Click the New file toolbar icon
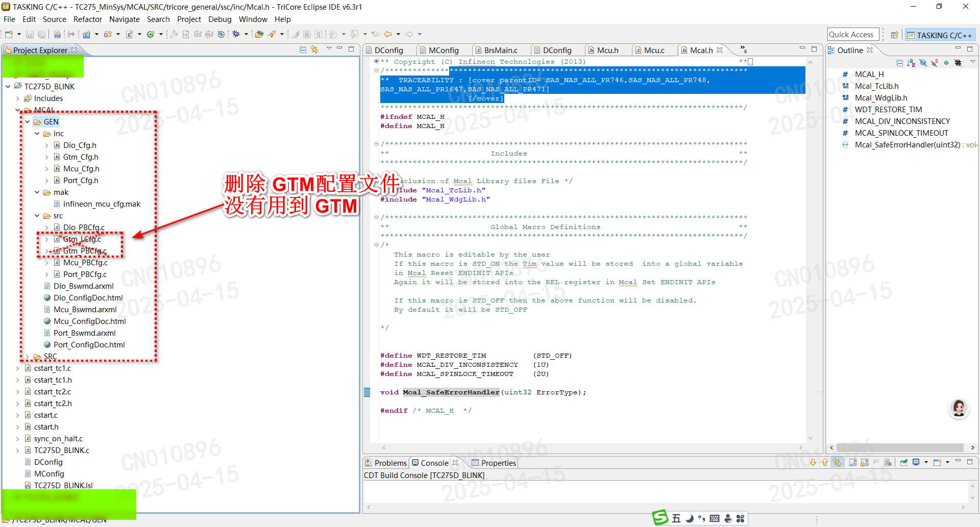980x527 pixels. click(9, 34)
